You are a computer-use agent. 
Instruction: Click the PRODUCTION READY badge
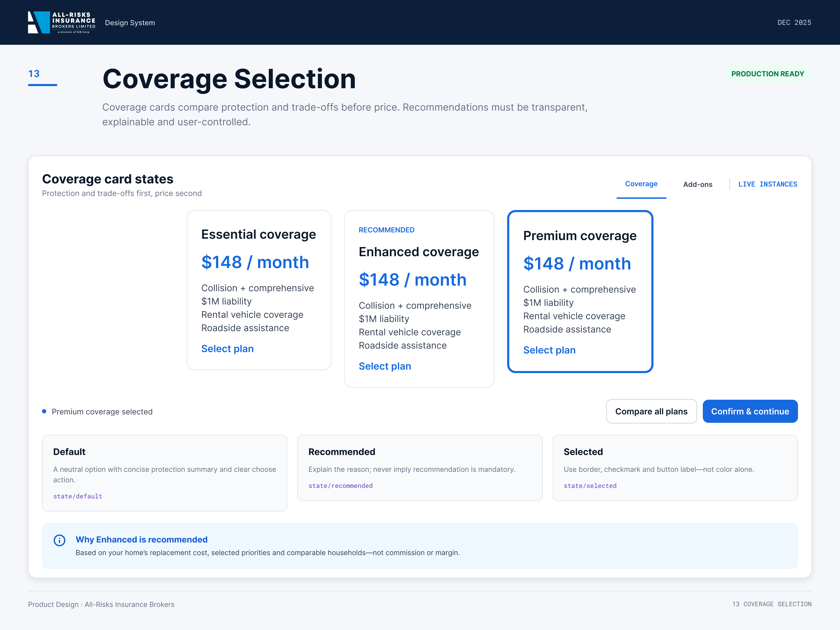768,74
